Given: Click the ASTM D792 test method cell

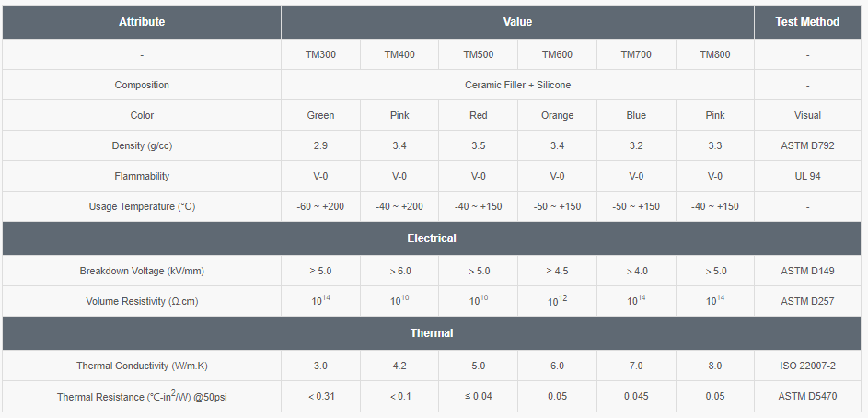Looking at the screenshot, I should point(807,145).
